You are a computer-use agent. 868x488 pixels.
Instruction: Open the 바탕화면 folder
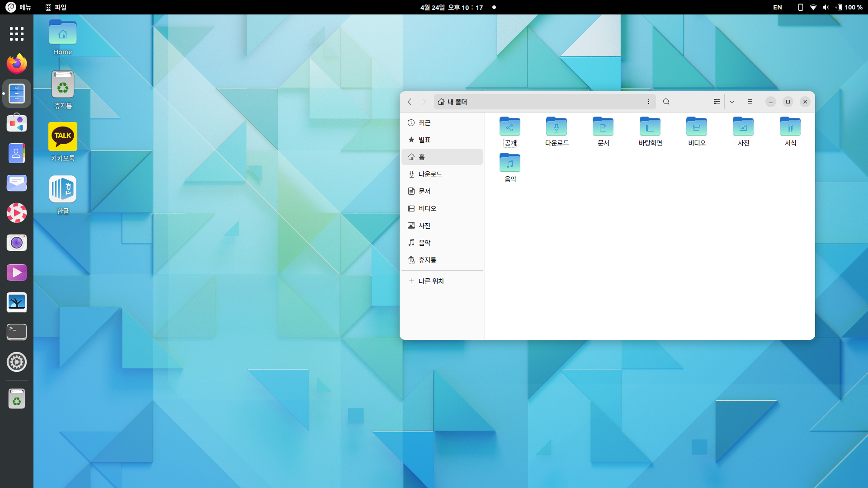click(x=650, y=127)
